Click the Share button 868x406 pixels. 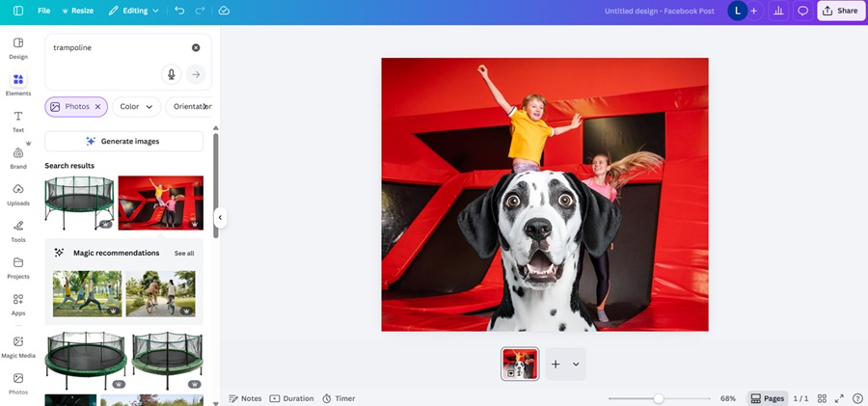[x=841, y=11]
